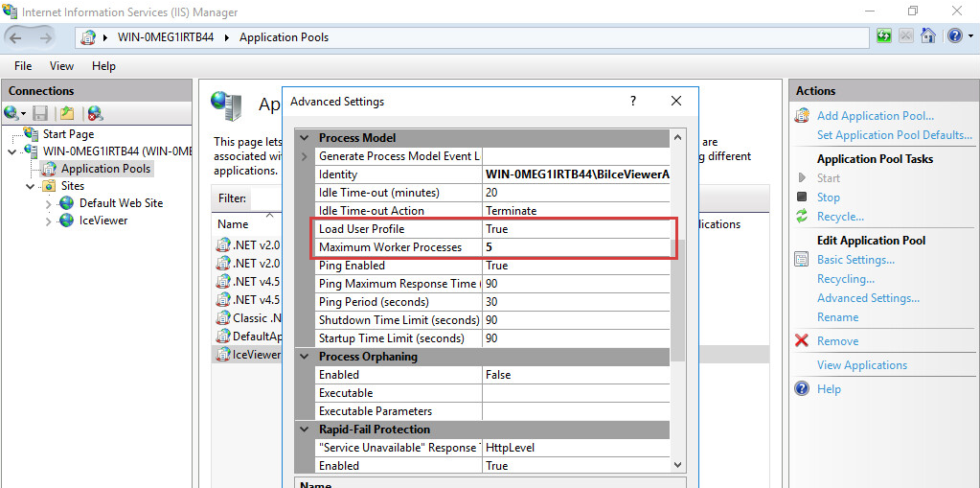Viewport: 980px width, 488px height.
Task: Select Load User Profile True value
Action: click(x=576, y=229)
